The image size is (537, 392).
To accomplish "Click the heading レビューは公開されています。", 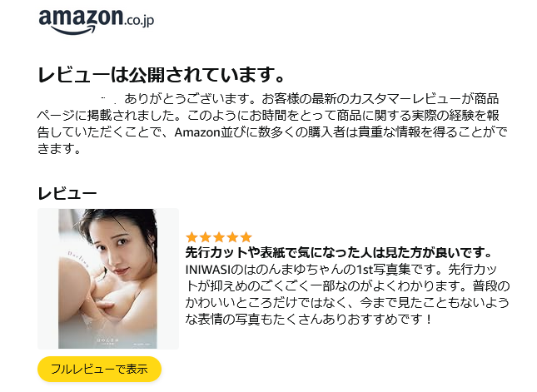I will 161,75.
